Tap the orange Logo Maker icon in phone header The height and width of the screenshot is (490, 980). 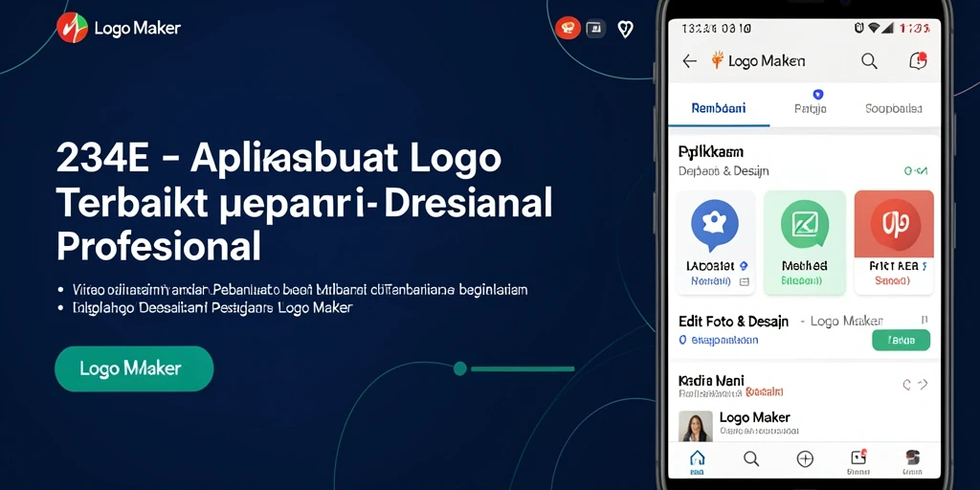pos(718,60)
